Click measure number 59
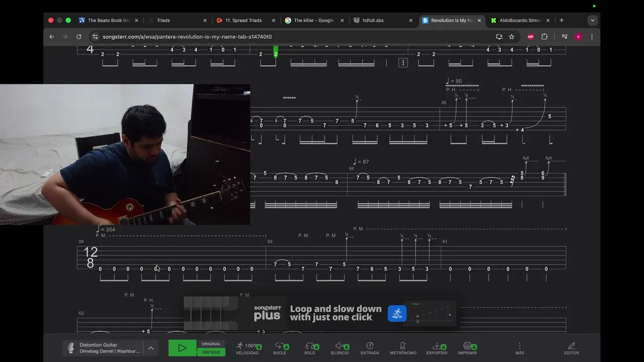 pyautogui.click(x=81, y=242)
